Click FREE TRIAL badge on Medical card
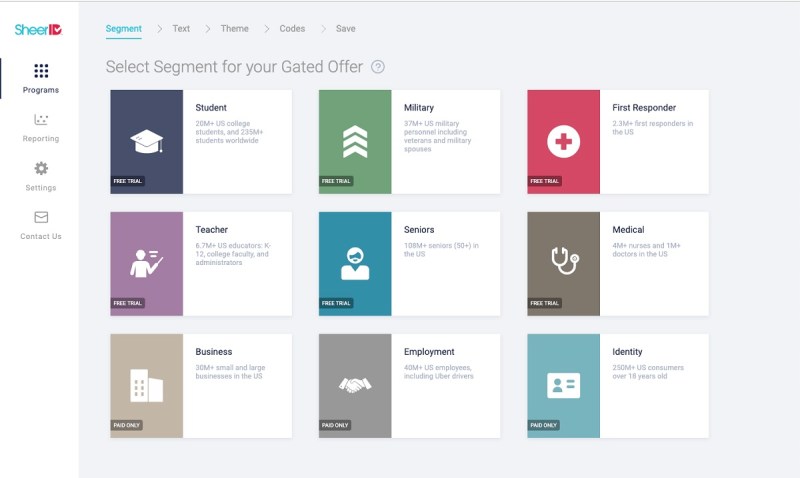Viewport: 800px width, 478px height. [544, 303]
